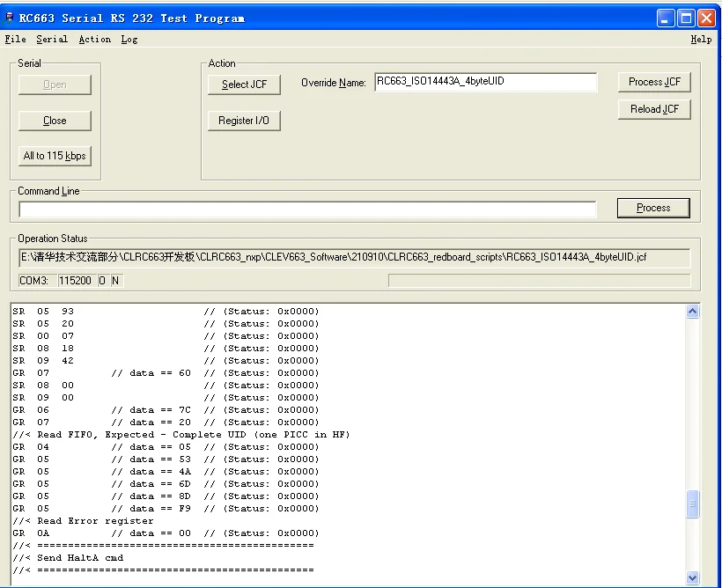Click the 115200 baud rate value

pos(77,281)
